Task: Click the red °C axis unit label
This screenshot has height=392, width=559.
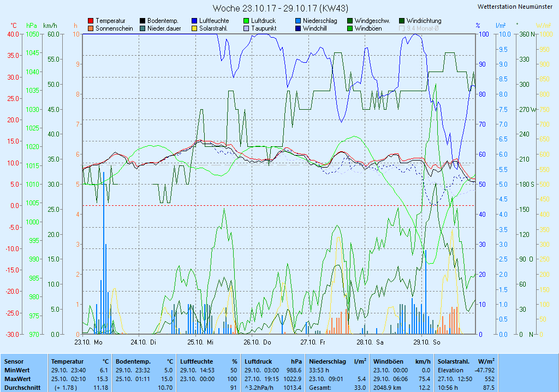Action: click(14, 26)
